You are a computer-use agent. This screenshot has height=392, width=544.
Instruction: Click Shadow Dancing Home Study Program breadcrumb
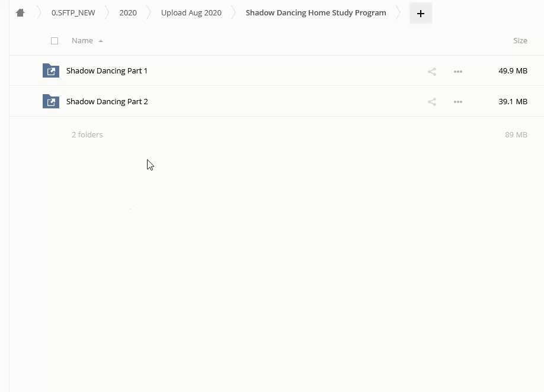315,12
